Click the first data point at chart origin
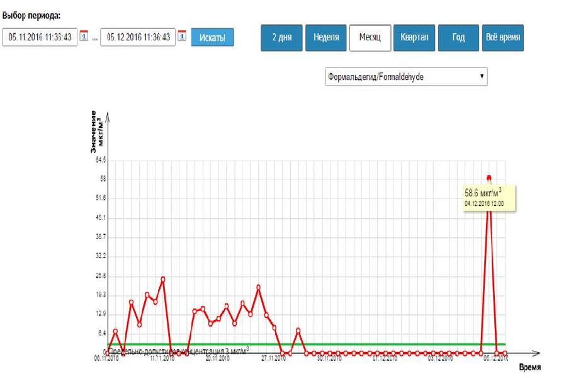 pos(107,353)
